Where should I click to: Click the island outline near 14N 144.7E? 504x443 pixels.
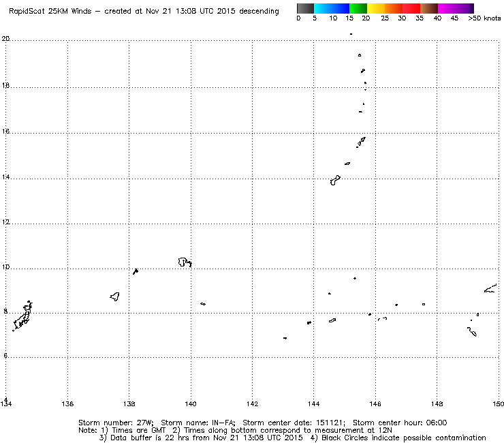335,180
